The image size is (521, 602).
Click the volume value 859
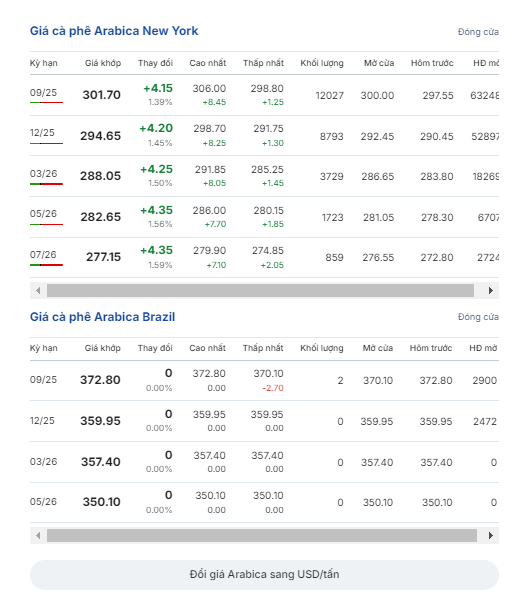(x=334, y=258)
